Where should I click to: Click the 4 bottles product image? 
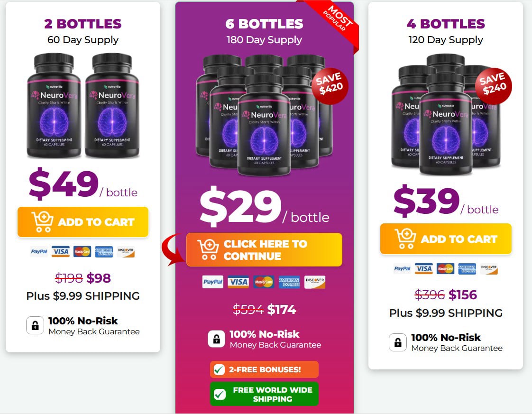click(446, 114)
